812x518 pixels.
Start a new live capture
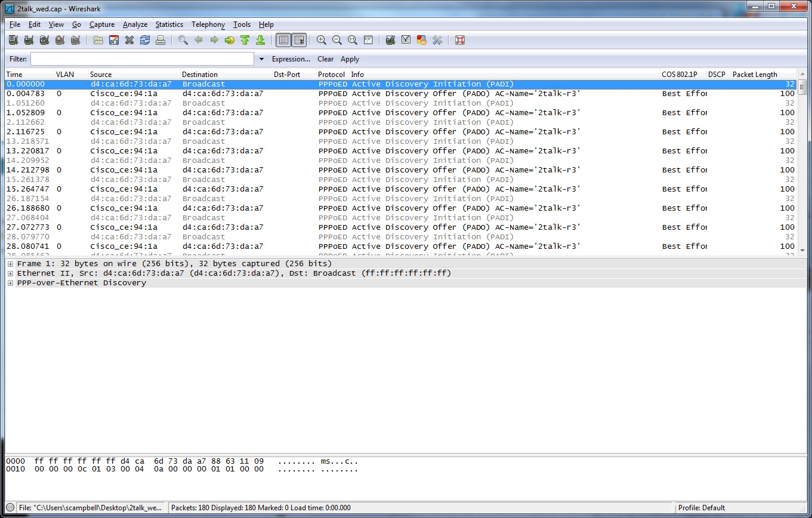click(44, 40)
